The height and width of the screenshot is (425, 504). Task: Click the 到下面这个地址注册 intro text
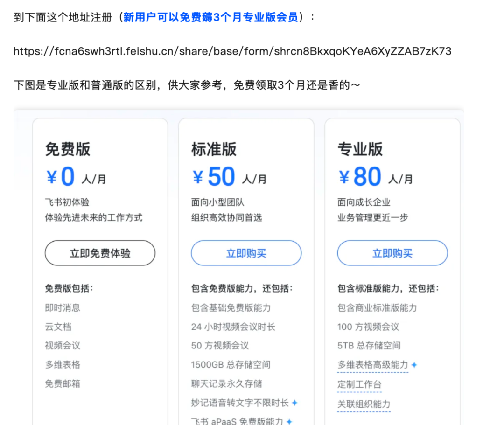(63, 17)
